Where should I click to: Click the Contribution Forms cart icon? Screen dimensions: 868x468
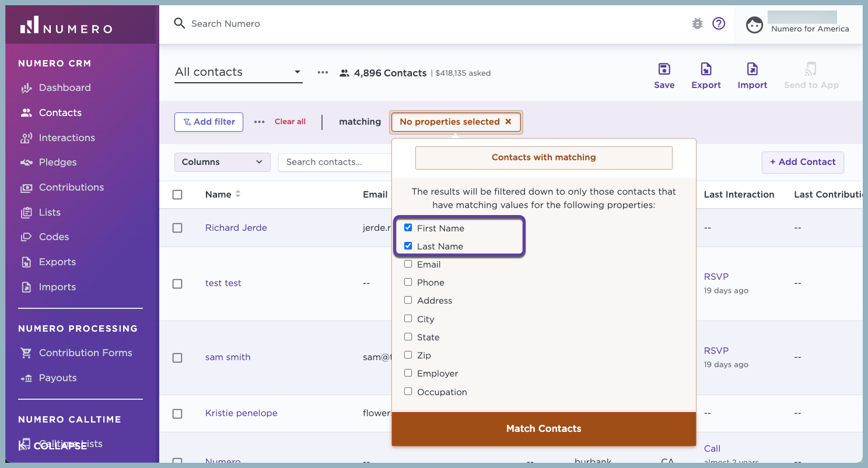click(26, 353)
